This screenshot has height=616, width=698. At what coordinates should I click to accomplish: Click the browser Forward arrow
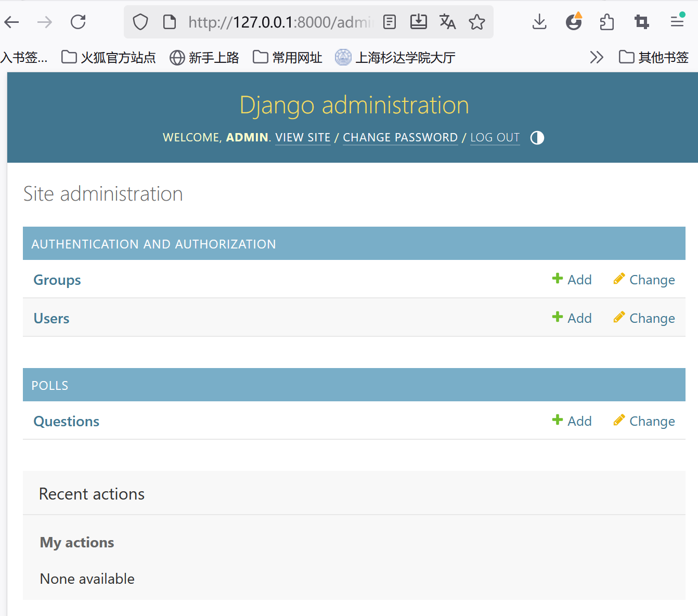45,22
